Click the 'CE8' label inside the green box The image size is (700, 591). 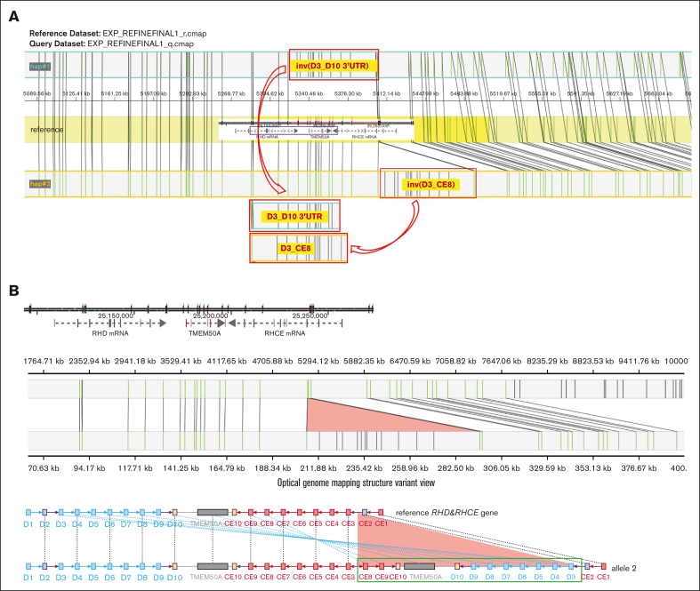point(366,577)
